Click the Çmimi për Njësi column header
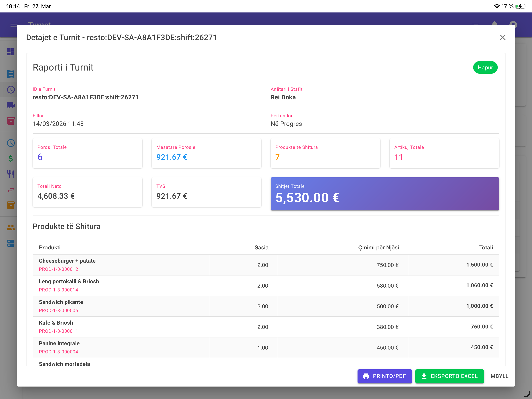Screen dimensions: 532x399 tap(379, 248)
